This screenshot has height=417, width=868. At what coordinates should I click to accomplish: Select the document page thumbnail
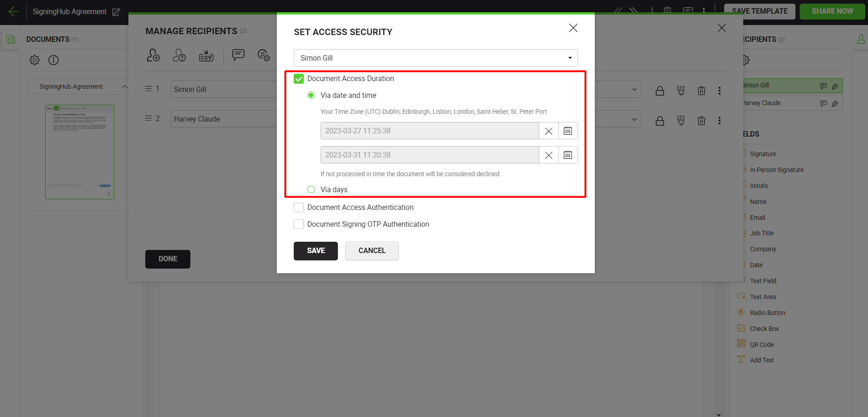point(80,152)
